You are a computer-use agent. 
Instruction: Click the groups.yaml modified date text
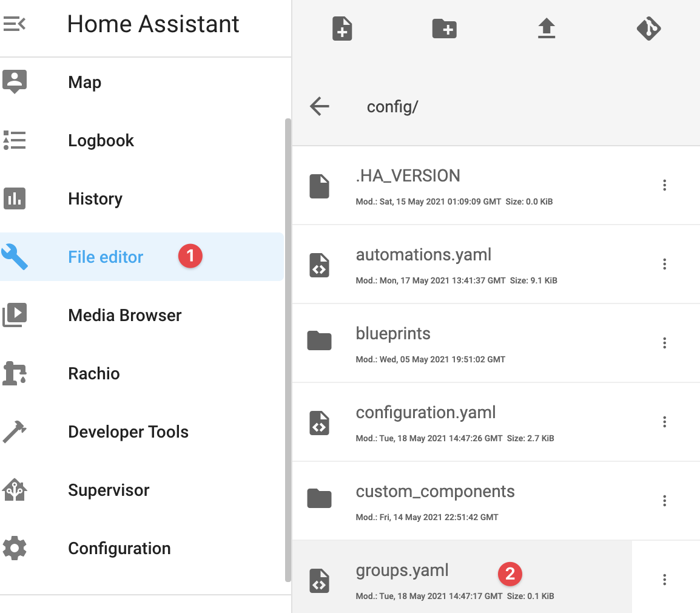pyautogui.click(x=429, y=596)
